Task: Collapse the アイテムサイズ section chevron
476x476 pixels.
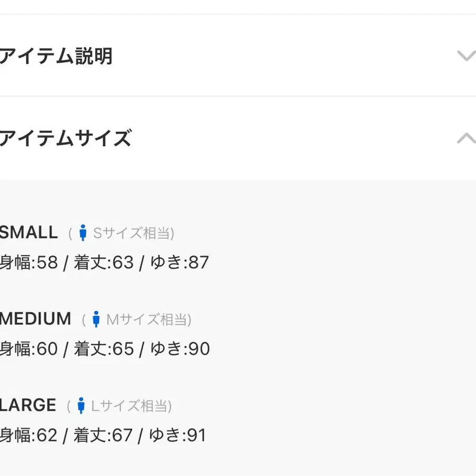Action: click(465, 139)
